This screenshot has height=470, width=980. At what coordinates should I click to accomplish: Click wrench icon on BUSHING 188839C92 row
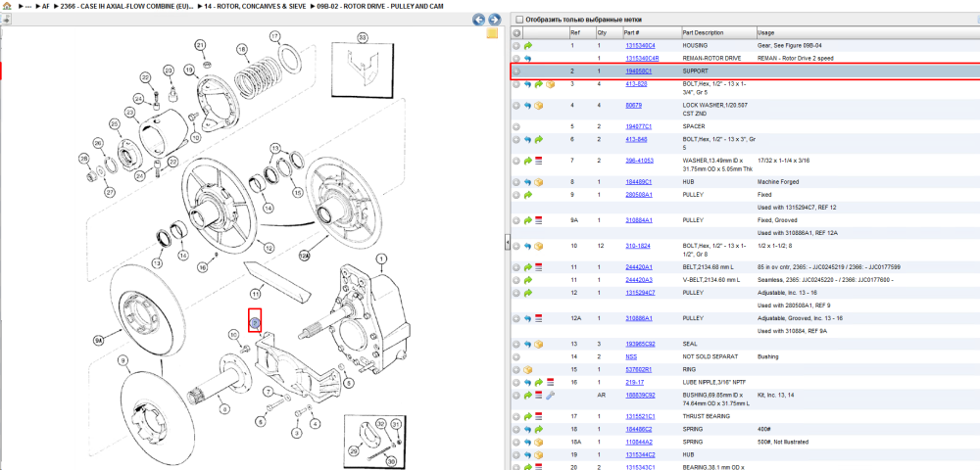(x=550, y=396)
